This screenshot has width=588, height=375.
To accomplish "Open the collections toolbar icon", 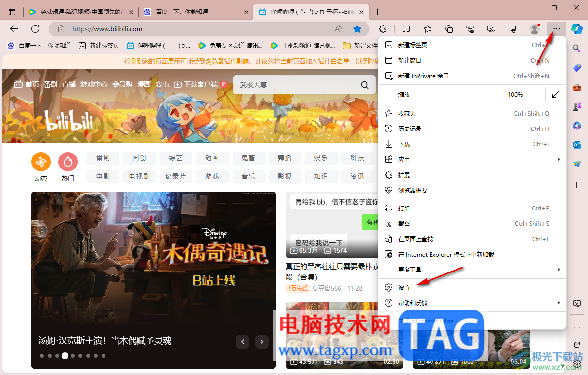I will (449, 29).
